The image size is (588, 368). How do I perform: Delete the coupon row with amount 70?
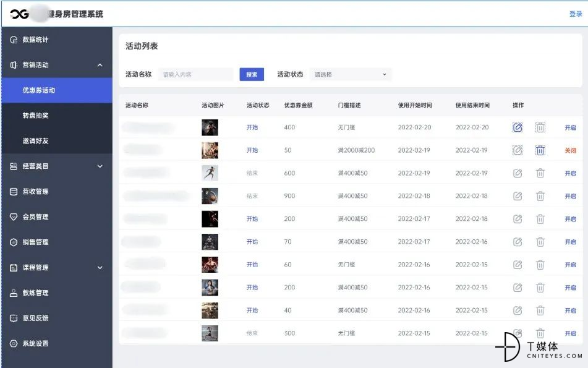tap(540, 242)
